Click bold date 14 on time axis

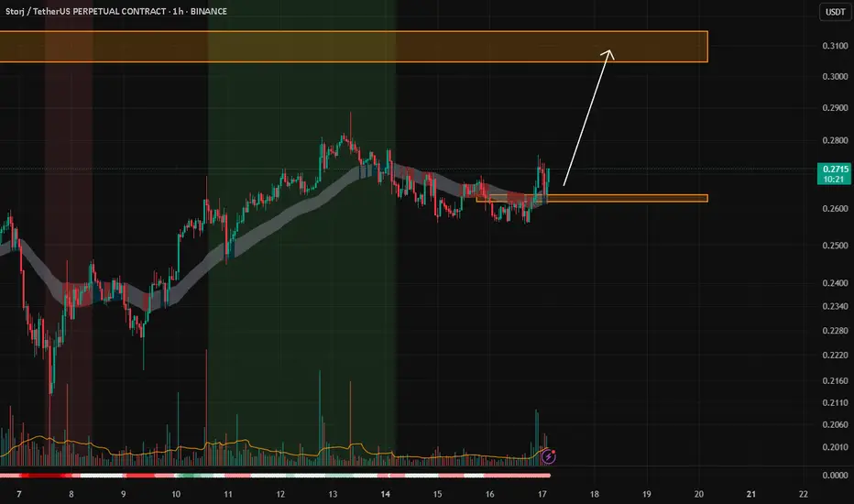tap(385, 494)
